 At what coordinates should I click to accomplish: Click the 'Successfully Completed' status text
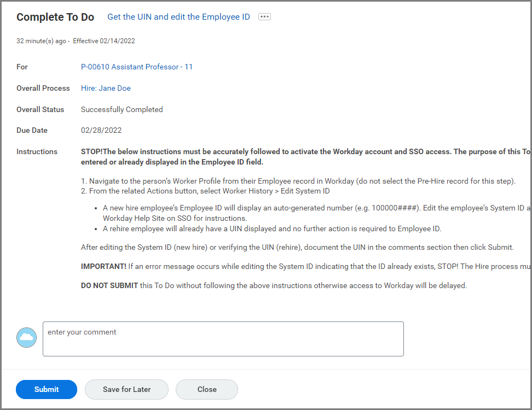pos(122,109)
